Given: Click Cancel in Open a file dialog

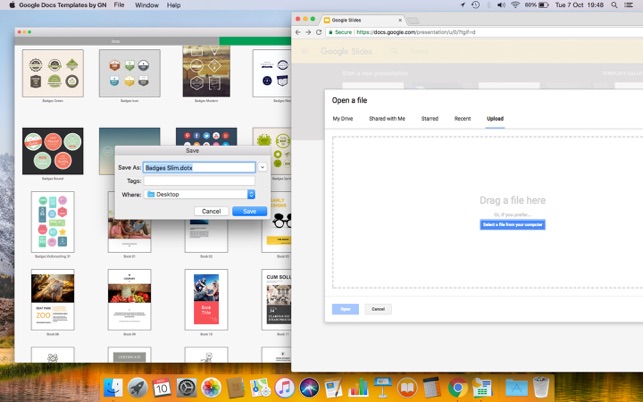Looking at the screenshot, I should pos(378,309).
